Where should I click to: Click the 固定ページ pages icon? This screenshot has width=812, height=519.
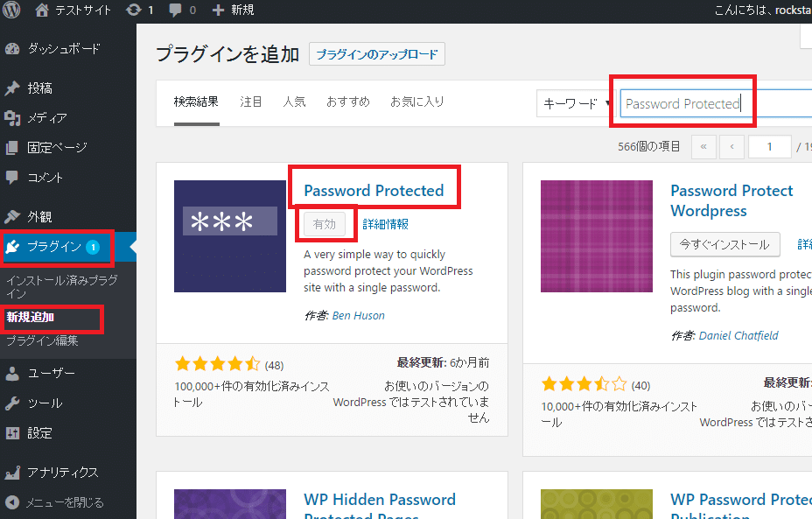click(x=12, y=148)
